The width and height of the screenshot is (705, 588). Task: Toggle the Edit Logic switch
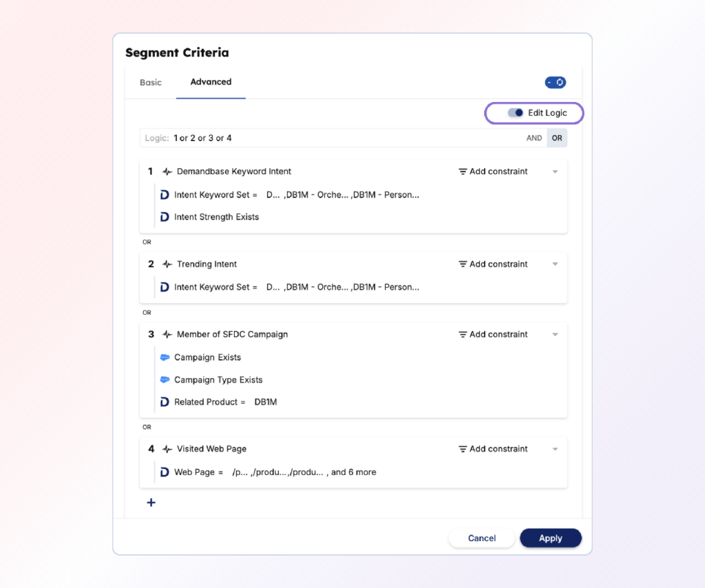[516, 113]
